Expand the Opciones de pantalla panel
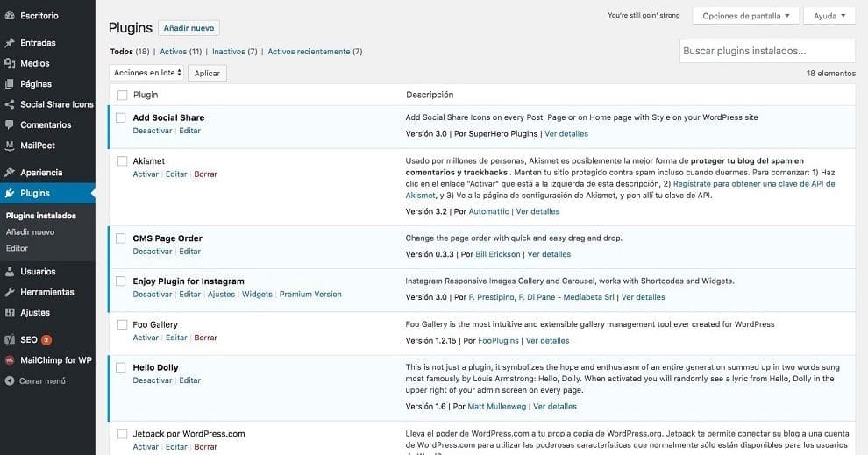The width and height of the screenshot is (868, 455). tap(745, 16)
